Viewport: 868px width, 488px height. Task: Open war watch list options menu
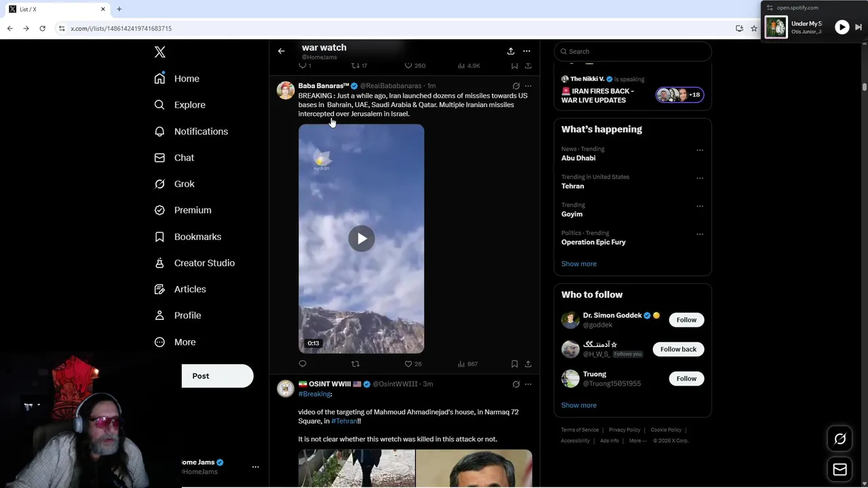click(x=526, y=51)
